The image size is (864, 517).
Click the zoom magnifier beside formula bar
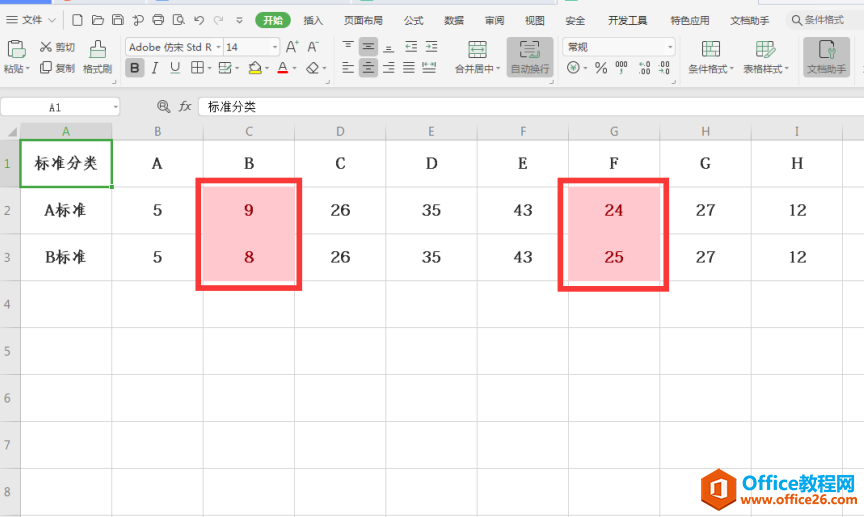click(163, 106)
